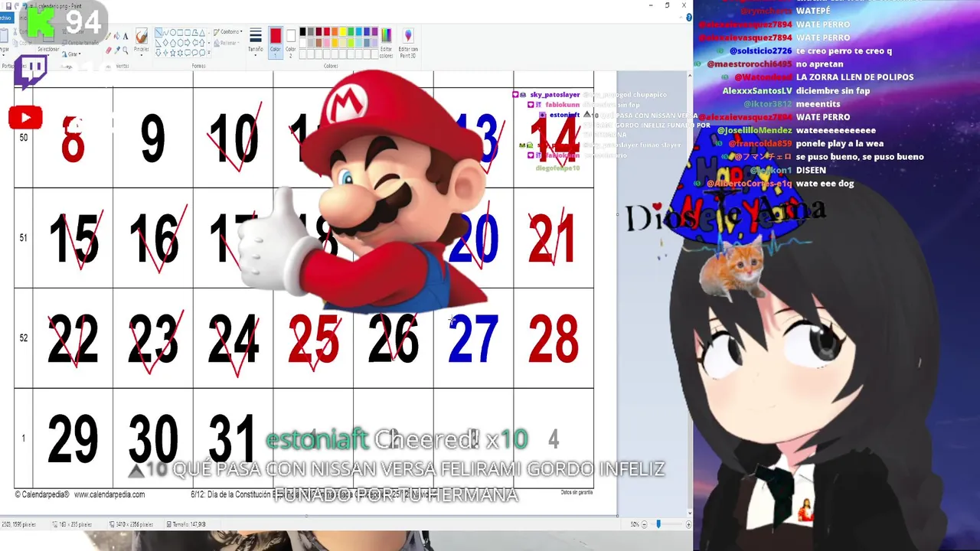The height and width of the screenshot is (551, 980).
Task: Click Cambiar tamaño button
Action: coord(80,43)
